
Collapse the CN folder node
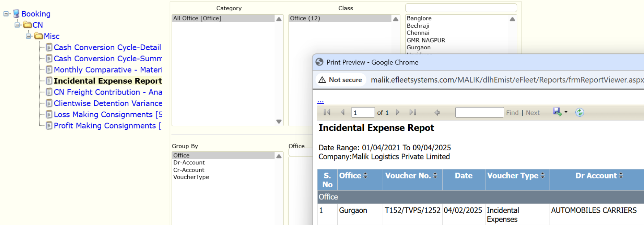coord(17,25)
